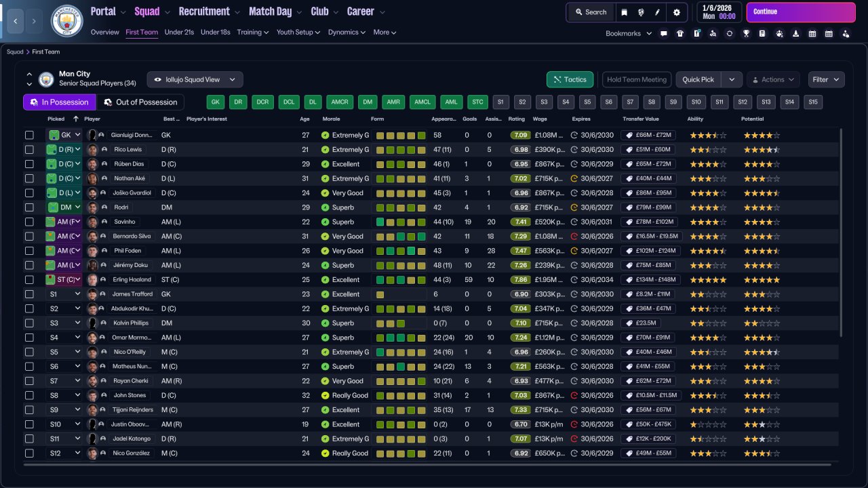
Task: Check the box next to Kalvin Phillips
Action: point(29,323)
